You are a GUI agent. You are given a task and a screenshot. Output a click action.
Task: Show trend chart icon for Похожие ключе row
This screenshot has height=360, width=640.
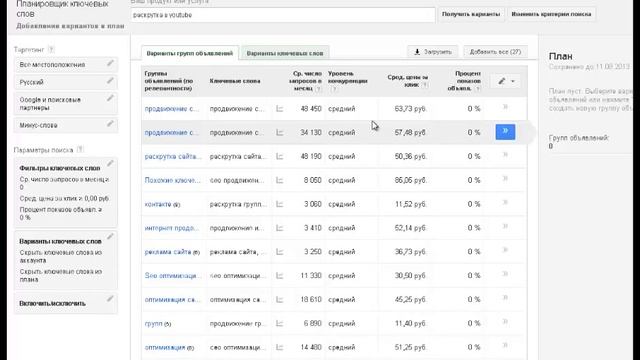click(280, 180)
